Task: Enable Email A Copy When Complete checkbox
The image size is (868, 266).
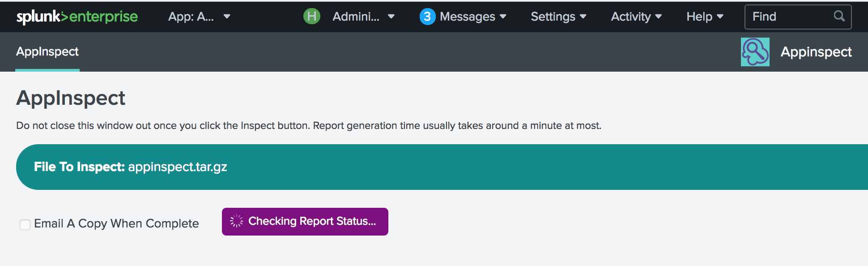Action: pos(25,224)
